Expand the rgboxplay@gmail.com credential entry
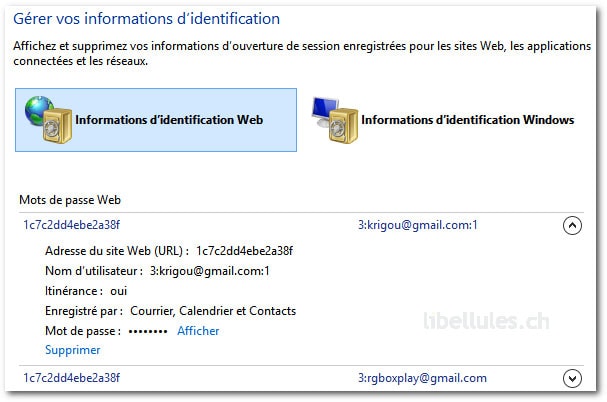The height and width of the screenshot is (402, 607). tap(572, 378)
